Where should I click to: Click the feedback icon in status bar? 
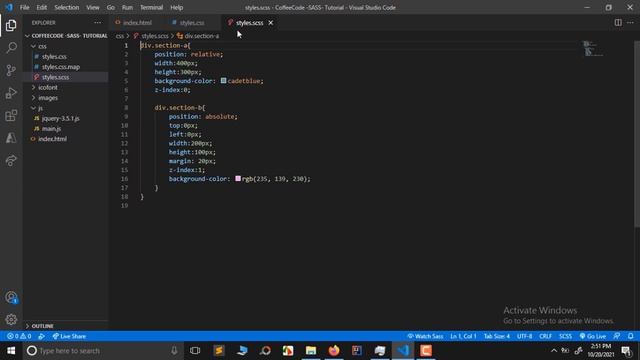tap(617, 336)
